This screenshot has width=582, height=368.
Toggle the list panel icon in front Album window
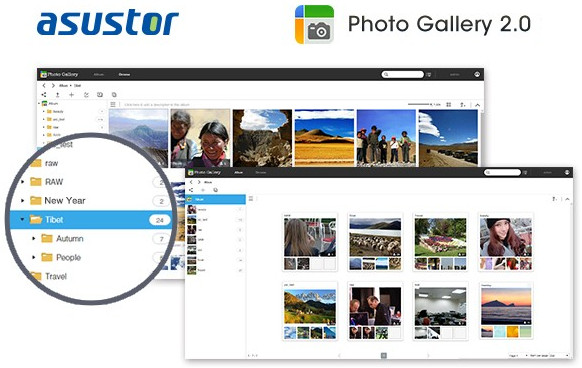click(x=251, y=199)
